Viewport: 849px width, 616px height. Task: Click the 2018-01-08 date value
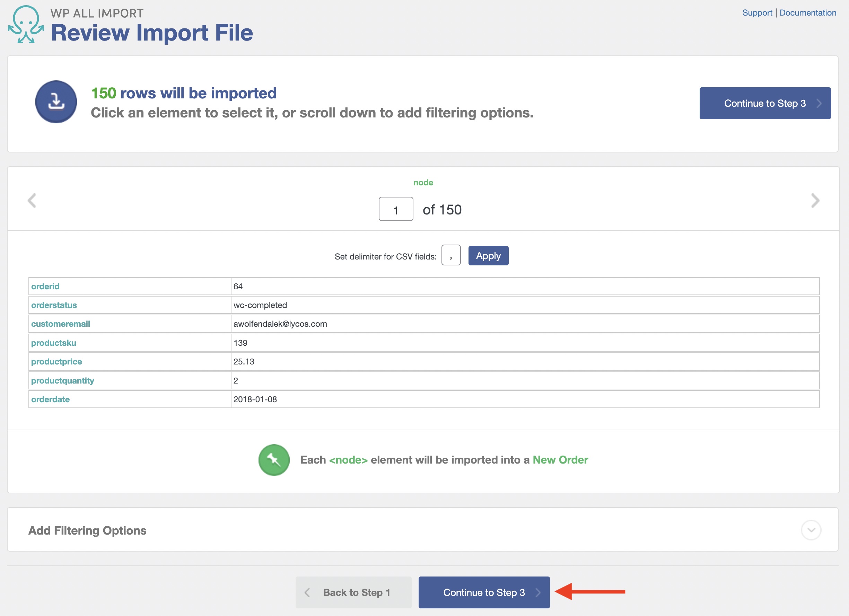255,399
